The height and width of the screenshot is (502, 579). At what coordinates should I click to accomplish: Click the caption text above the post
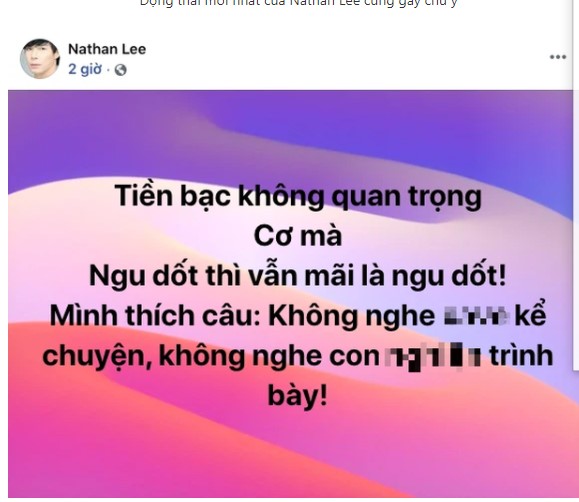tap(298, 3)
